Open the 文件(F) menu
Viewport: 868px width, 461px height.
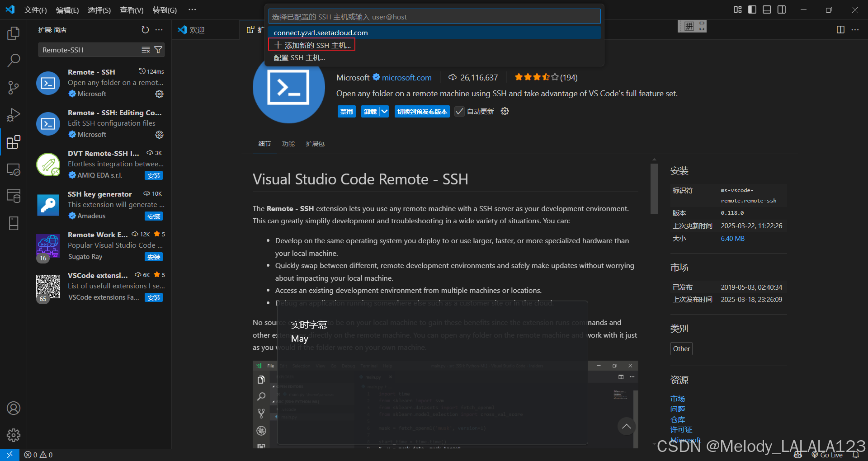(35, 10)
